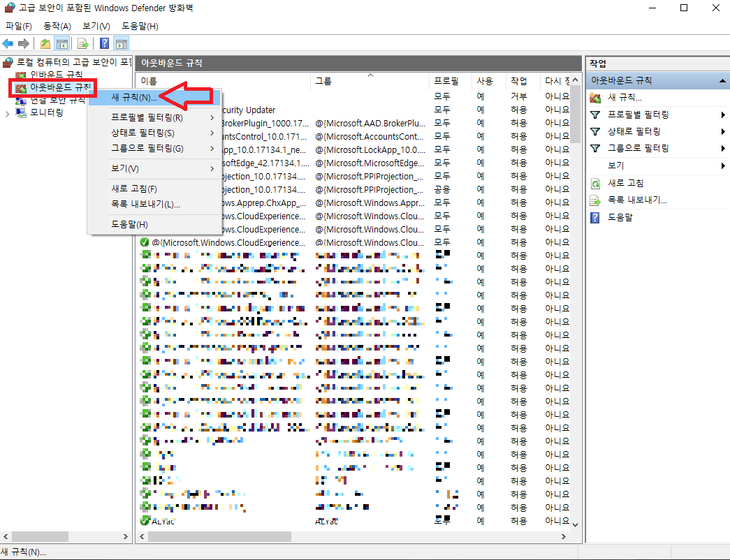Click the 공용 profile cell

coord(442,189)
